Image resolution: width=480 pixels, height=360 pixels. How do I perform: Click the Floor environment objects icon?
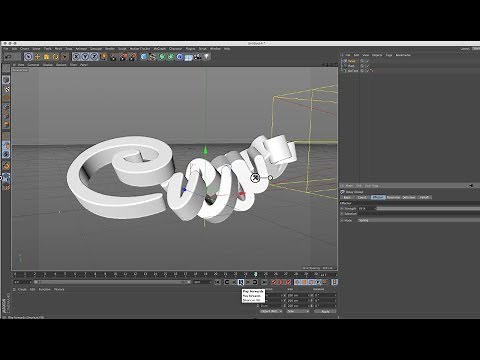pyautogui.click(x=189, y=57)
